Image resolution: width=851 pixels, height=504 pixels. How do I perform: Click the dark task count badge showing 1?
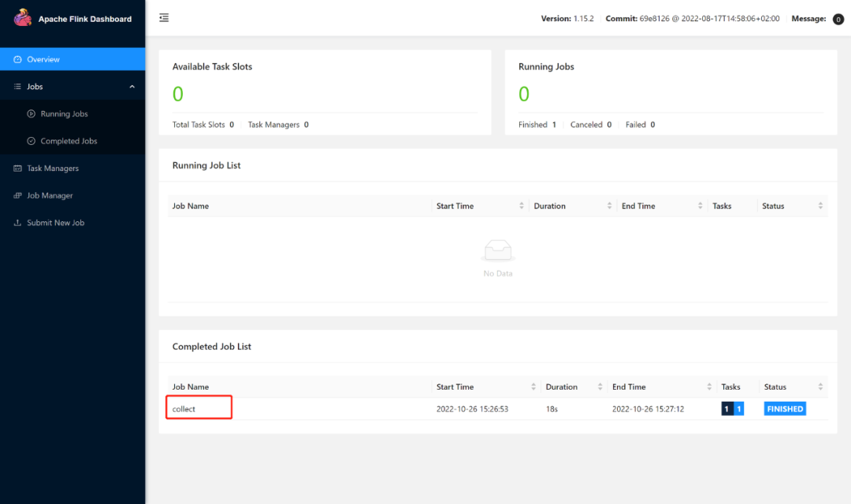coord(727,409)
